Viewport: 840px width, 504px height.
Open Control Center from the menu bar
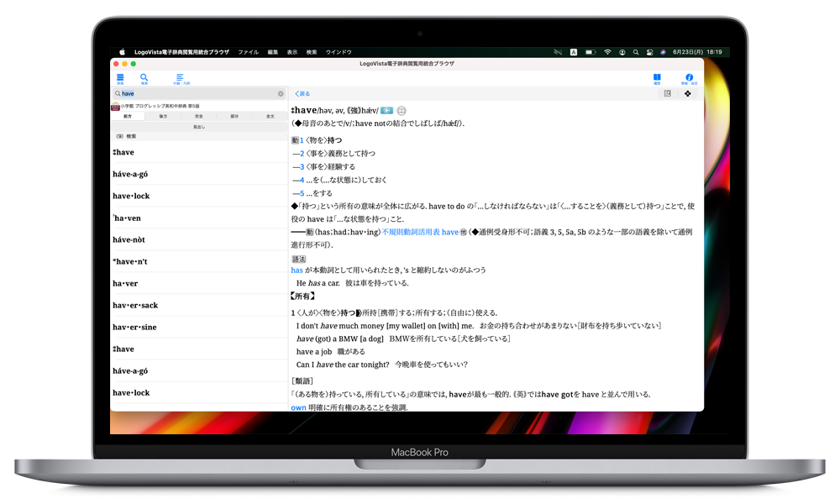(650, 52)
